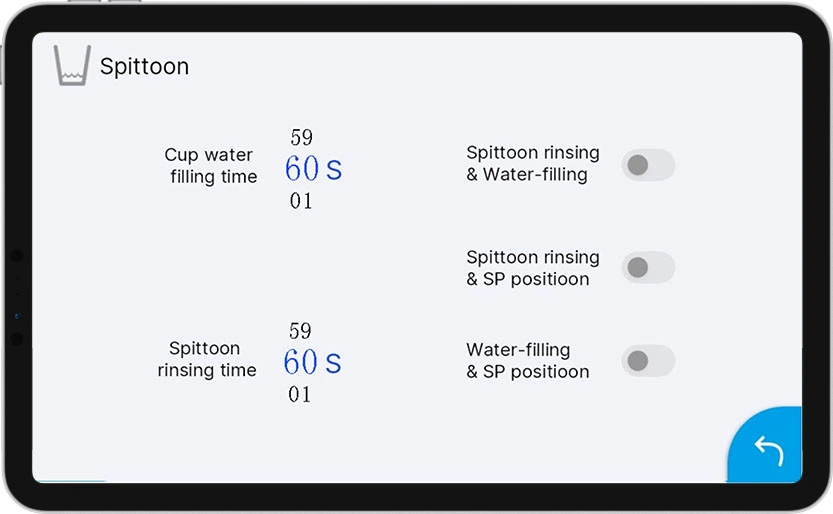The image size is (833, 514).
Task: Toggle Spittoon rinsing & SP position switch
Action: (x=648, y=268)
